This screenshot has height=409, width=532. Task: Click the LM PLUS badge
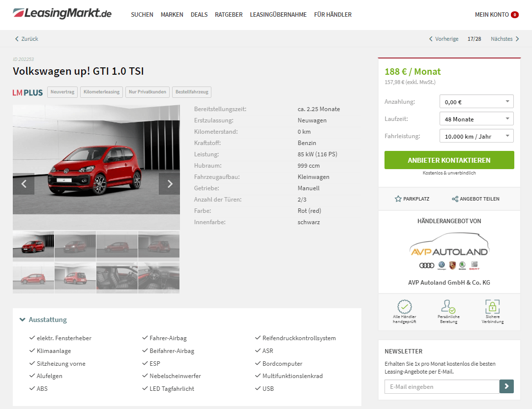click(28, 92)
